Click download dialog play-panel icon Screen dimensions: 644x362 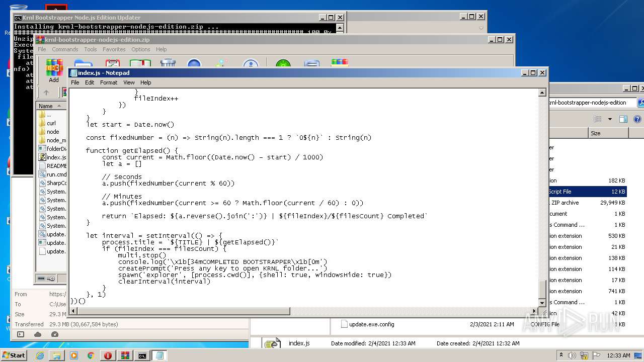21,334
